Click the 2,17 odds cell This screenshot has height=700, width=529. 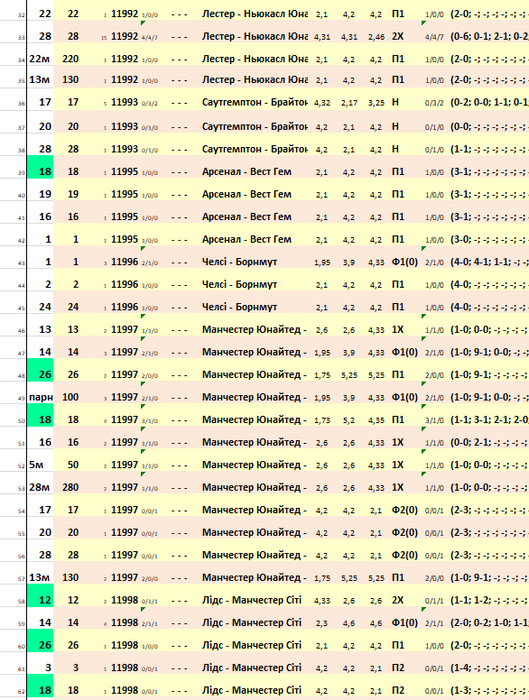(x=349, y=103)
